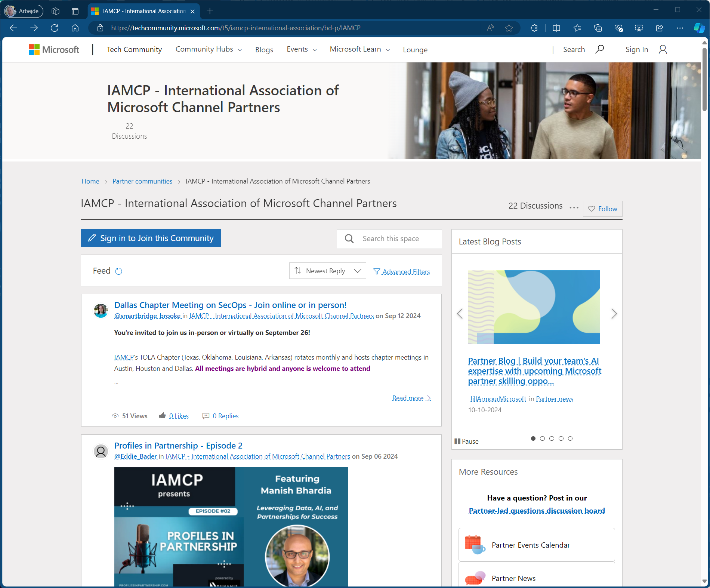Open Dallas Chapter Meeting on SecOps post

[x=230, y=305]
